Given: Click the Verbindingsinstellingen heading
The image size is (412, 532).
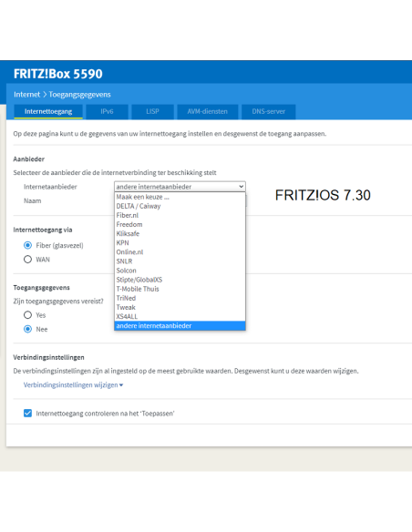Looking at the screenshot, I should coord(48,357).
